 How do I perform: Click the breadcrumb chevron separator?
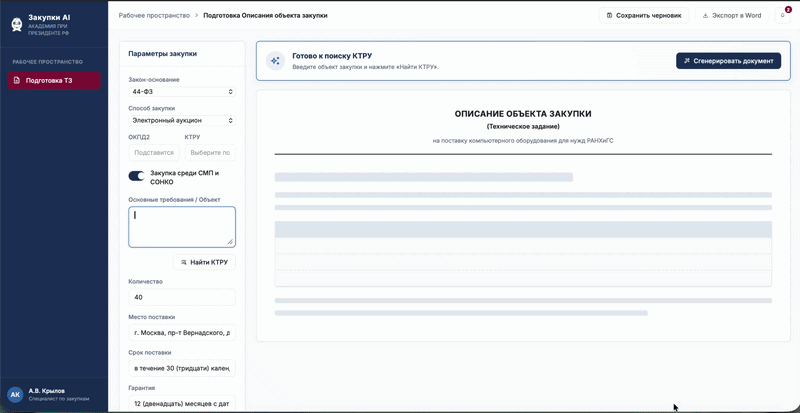(196, 15)
